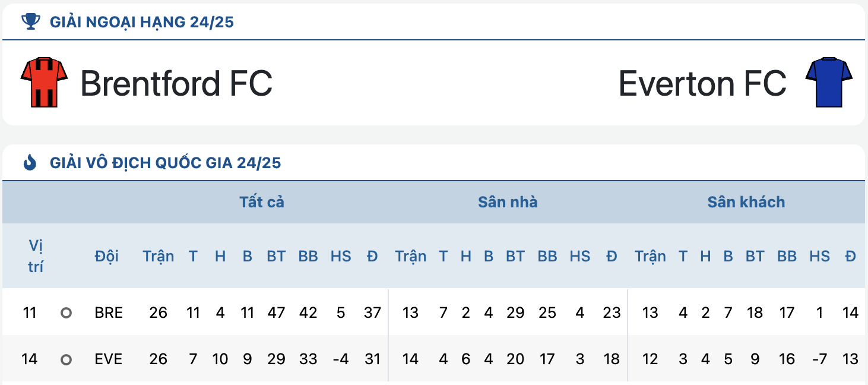This screenshot has width=868, height=385.
Task: Open the Everton FC team name
Action: point(702,83)
